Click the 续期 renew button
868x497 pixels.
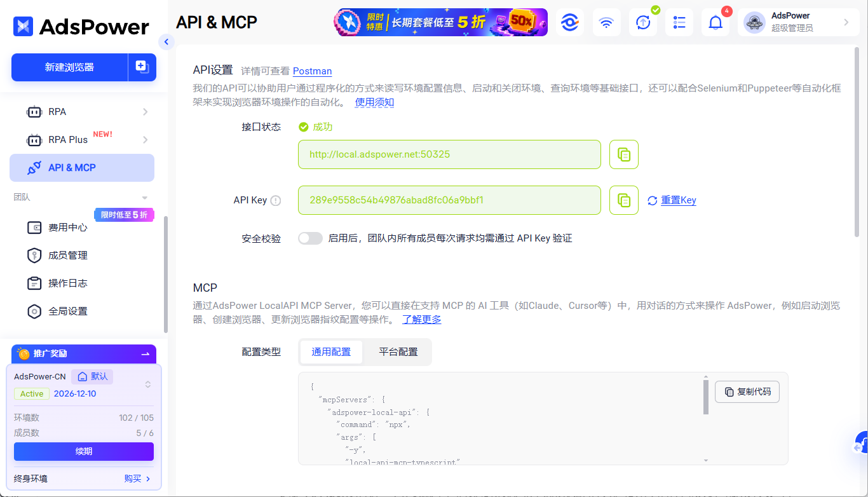tap(84, 451)
